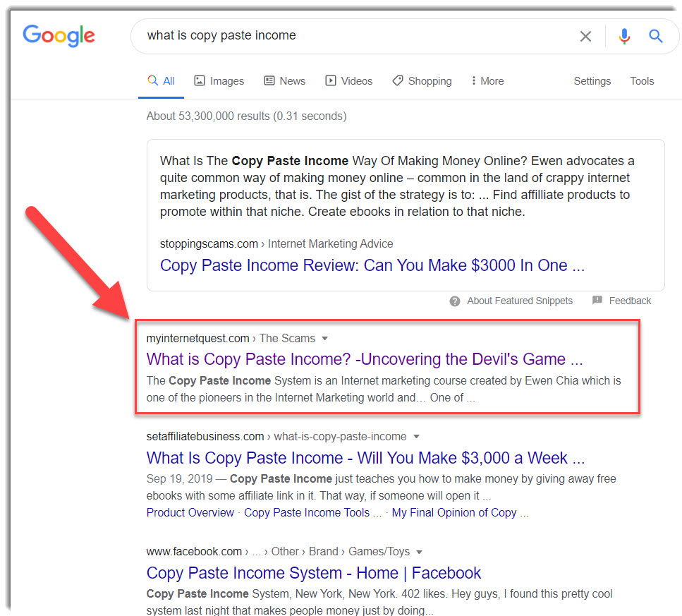Click the results count text

point(246,116)
